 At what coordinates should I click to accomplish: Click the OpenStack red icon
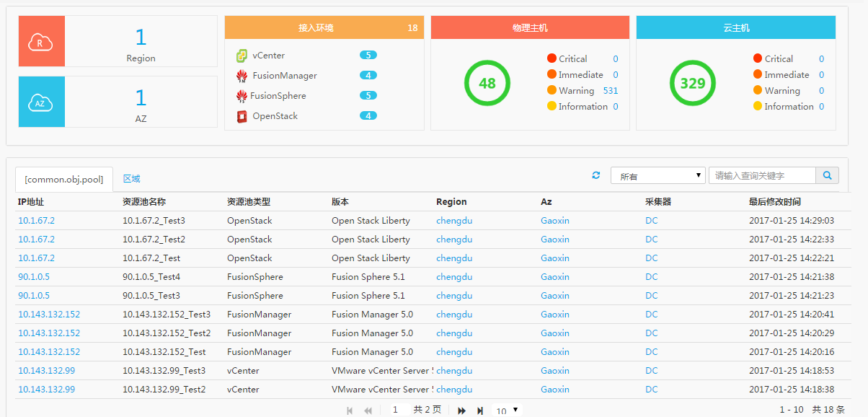[x=242, y=116]
